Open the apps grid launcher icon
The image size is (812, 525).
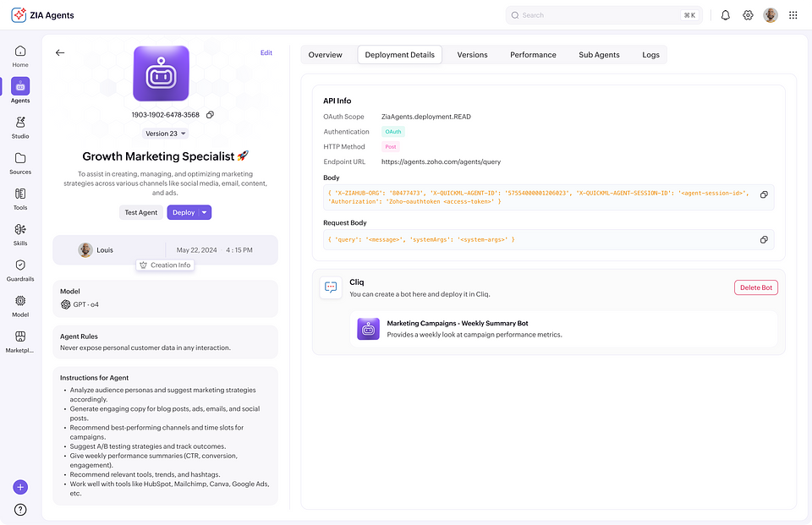coord(793,15)
